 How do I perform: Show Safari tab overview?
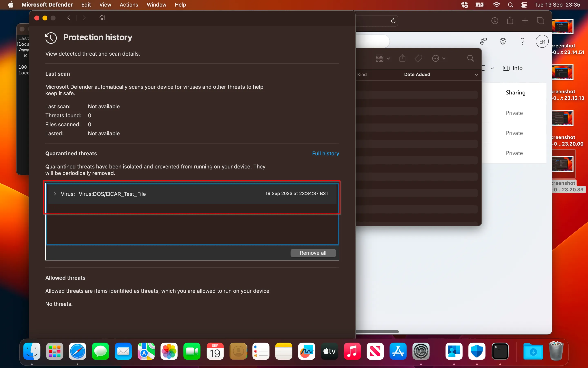point(540,21)
